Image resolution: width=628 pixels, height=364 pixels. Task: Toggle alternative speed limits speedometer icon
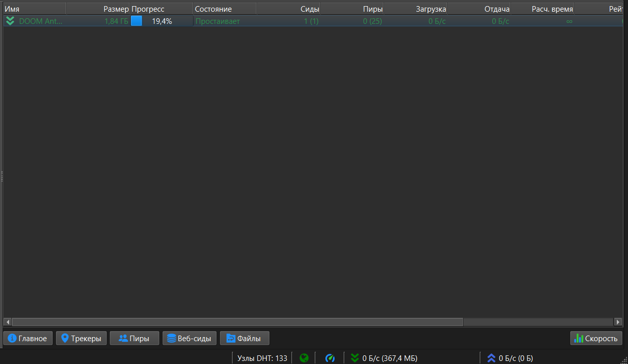pyautogui.click(x=330, y=358)
